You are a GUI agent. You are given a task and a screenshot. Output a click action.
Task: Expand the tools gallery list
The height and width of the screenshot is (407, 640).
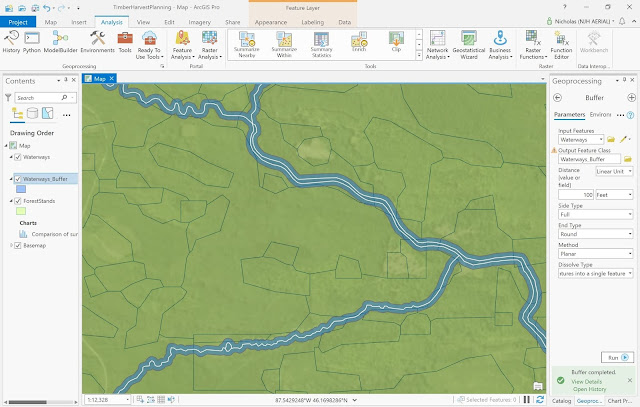419,55
